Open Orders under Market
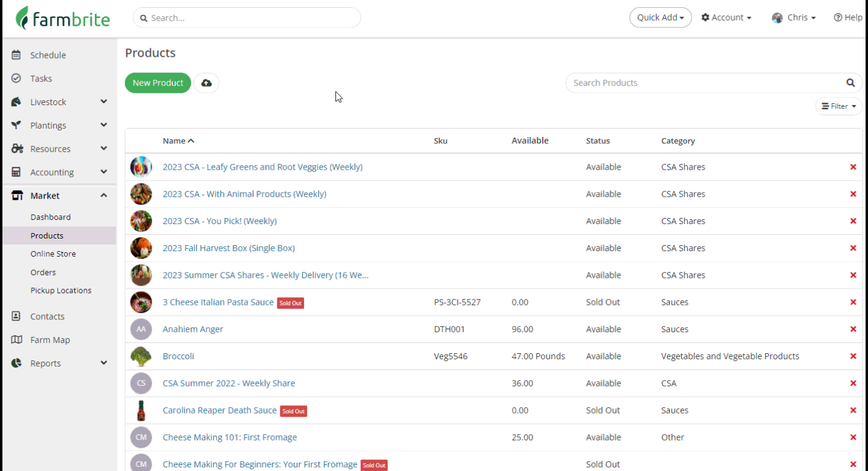Viewport: 868px width, 471px height. pyautogui.click(x=43, y=272)
